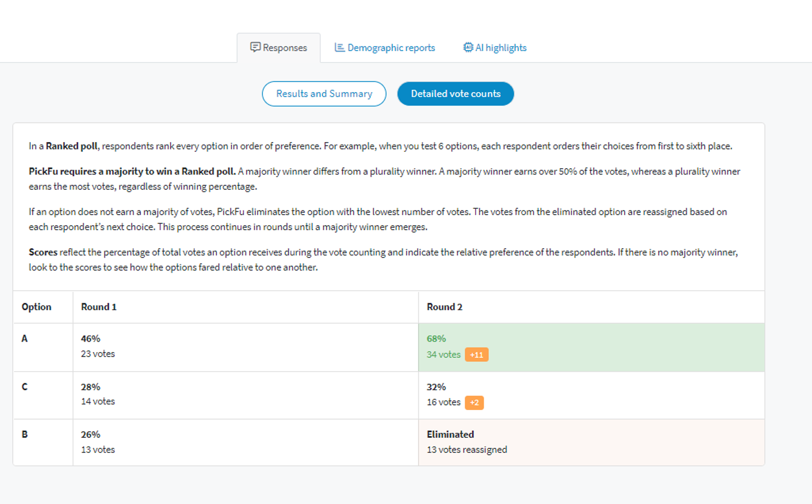
Task: Click the 13 votes count in Round 1
Action: pos(98,449)
